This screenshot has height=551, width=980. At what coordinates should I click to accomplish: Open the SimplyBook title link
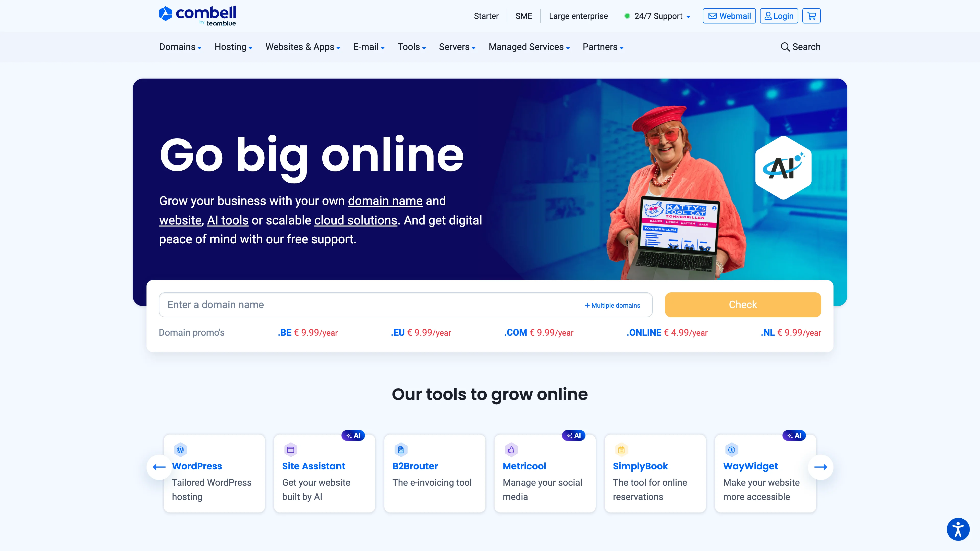[x=640, y=466]
